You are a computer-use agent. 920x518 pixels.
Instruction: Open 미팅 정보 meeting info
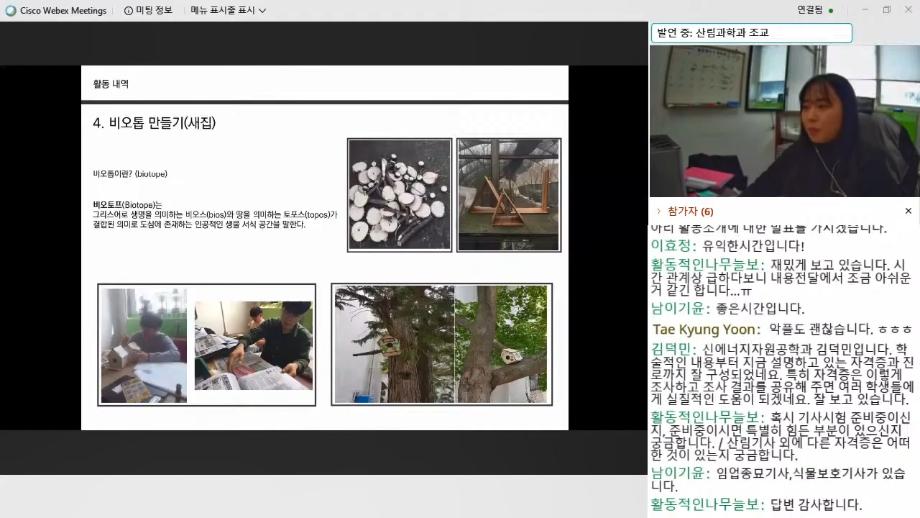(148, 11)
